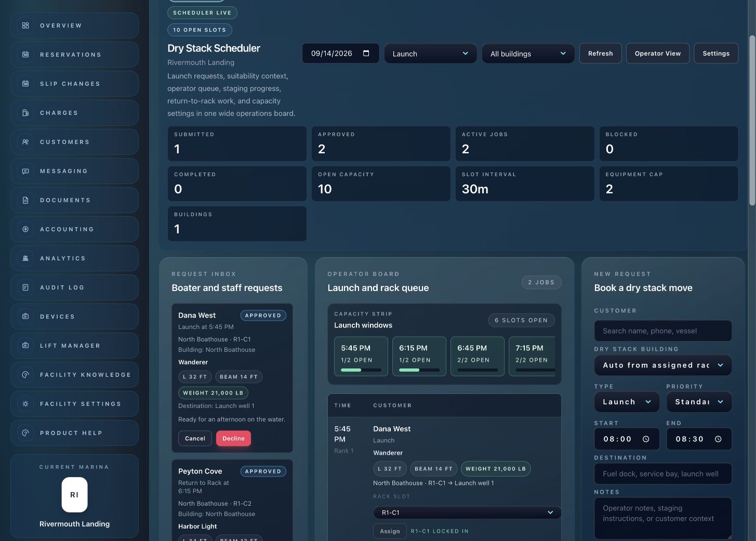Decline Dana West's launch request
This screenshot has height=541, width=756.
(233, 439)
